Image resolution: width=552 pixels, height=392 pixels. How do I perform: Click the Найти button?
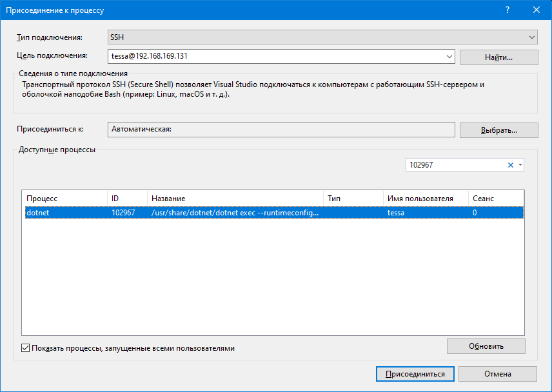coord(498,57)
